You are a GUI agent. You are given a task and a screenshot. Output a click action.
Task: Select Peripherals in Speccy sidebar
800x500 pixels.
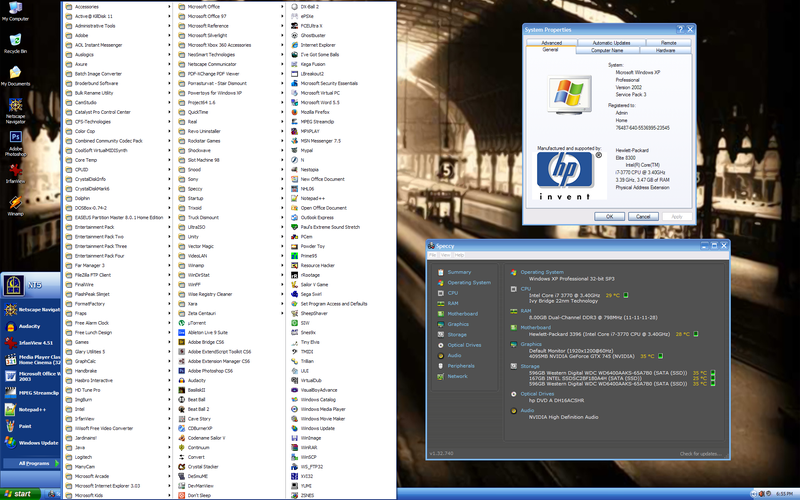click(461, 366)
